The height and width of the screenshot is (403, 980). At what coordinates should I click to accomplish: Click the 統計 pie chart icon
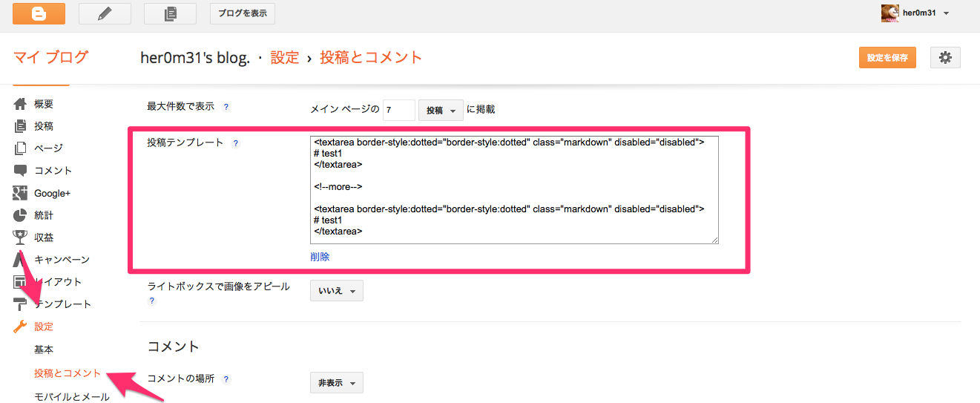click(x=20, y=215)
